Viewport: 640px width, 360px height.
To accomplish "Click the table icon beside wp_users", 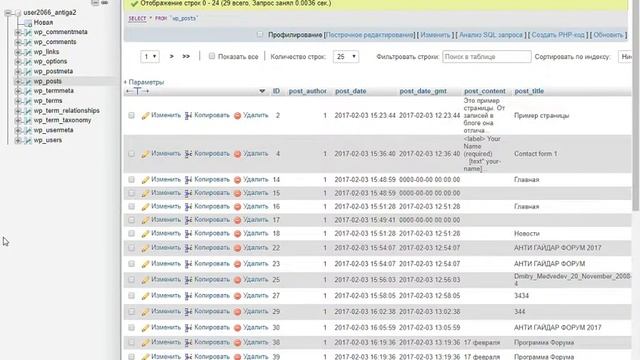I will click(28, 140).
